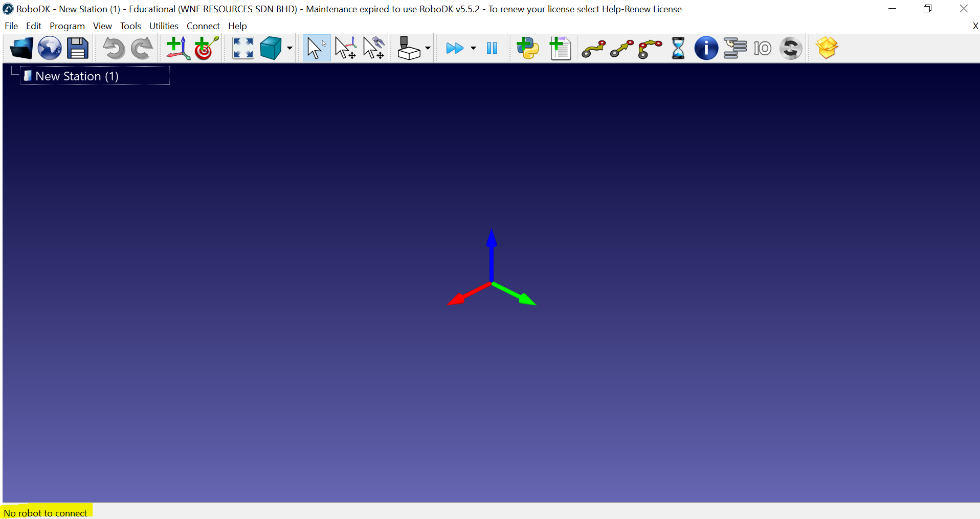
Task: Pause the simulation
Action: [x=492, y=49]
